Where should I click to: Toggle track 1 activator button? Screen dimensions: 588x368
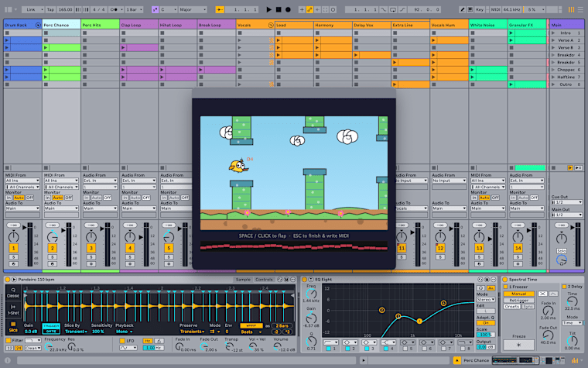13,248
